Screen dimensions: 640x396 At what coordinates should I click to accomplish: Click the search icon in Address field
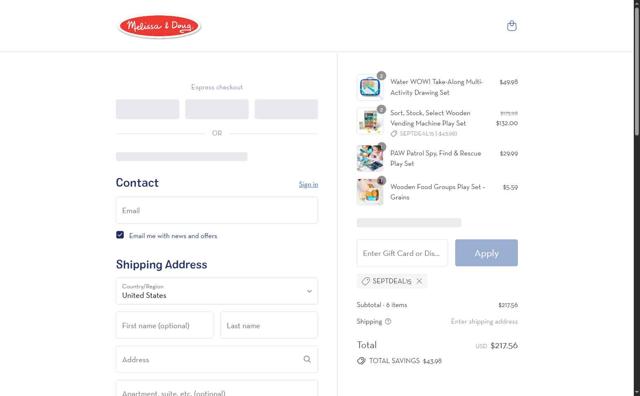[x=307, y=359]
